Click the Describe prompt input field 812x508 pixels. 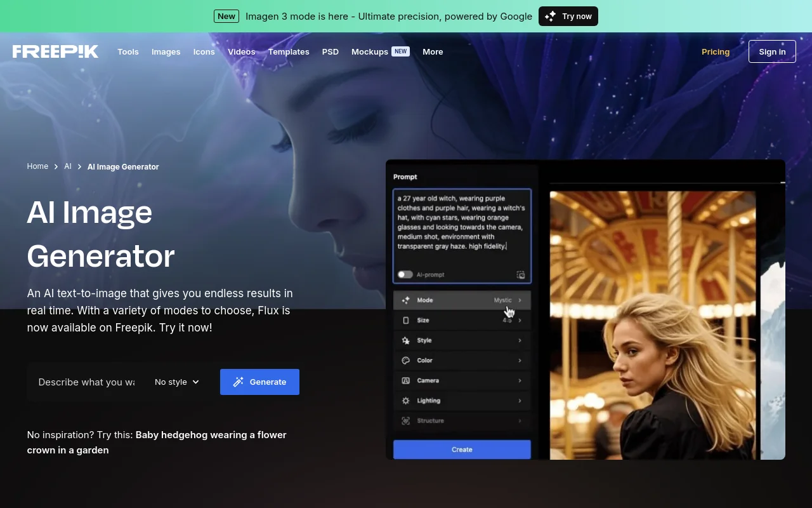coord(86,382)
